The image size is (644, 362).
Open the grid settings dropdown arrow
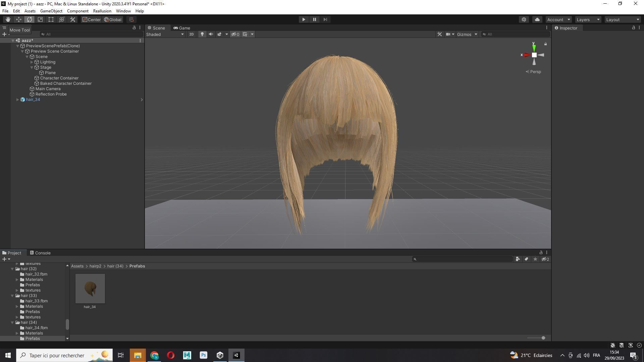pyautogui.click(x=252, y=34)
